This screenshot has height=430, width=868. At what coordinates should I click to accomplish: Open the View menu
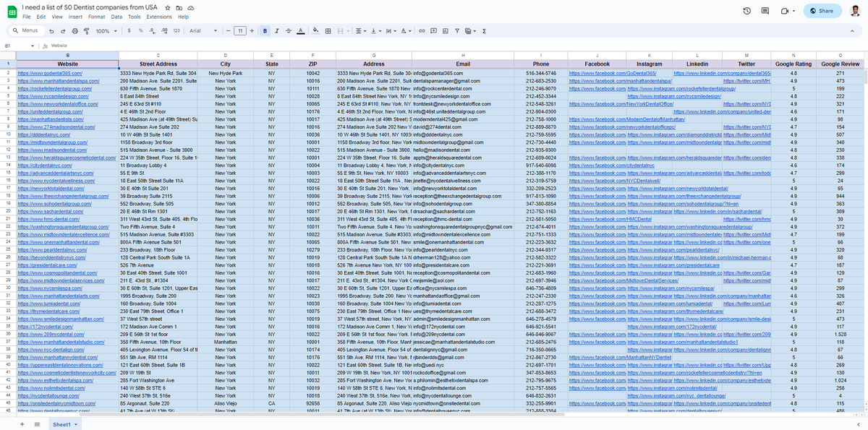(58, 17)
